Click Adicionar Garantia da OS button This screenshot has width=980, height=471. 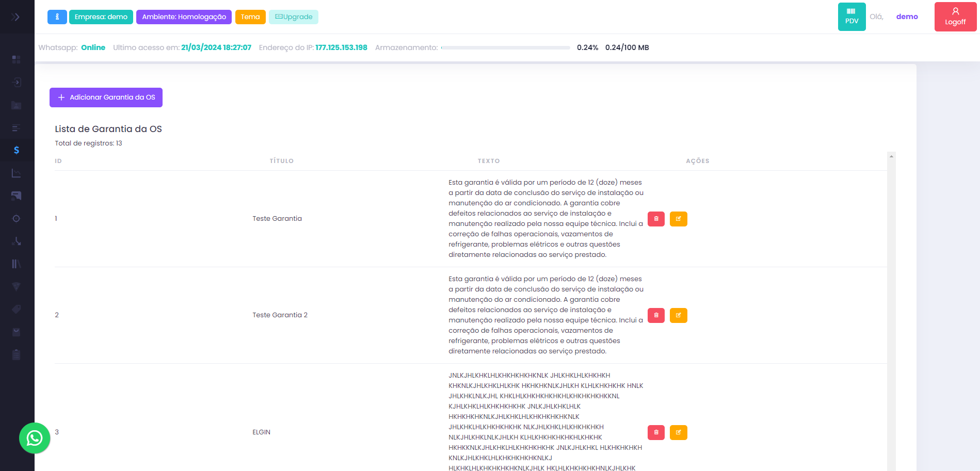click(x=106, y=98)
